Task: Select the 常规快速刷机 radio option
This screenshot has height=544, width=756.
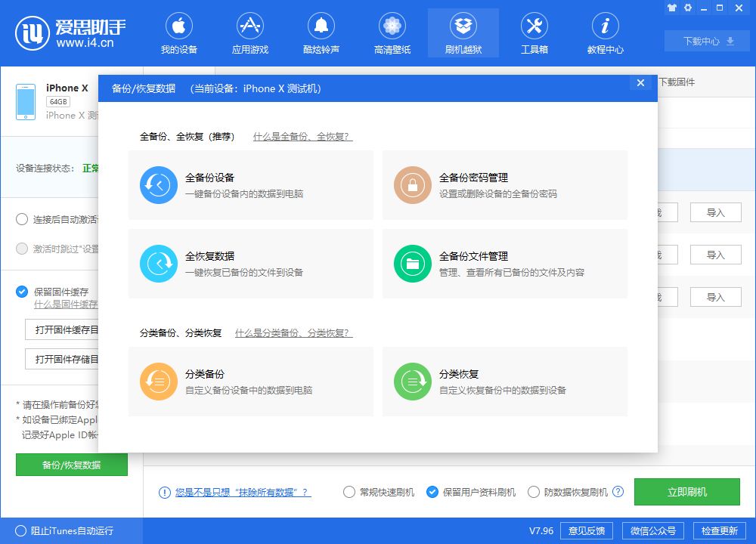Action: [x=349, y=491]
